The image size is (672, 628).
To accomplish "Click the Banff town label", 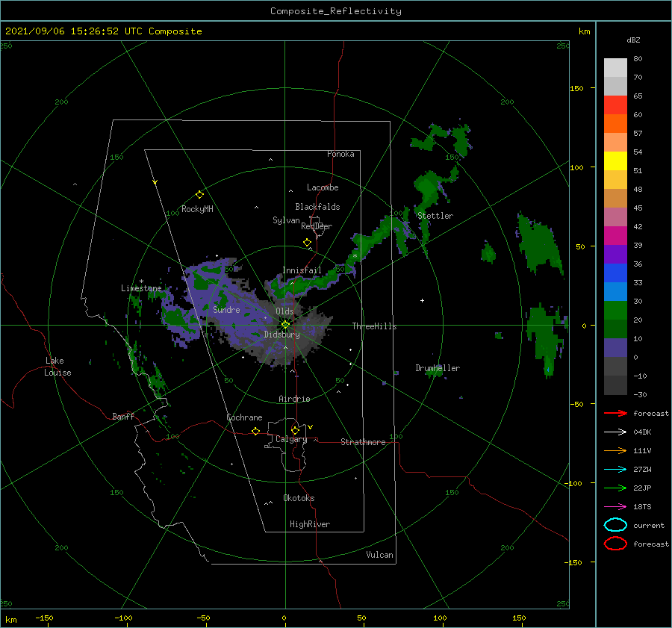I will pos(123,416).
